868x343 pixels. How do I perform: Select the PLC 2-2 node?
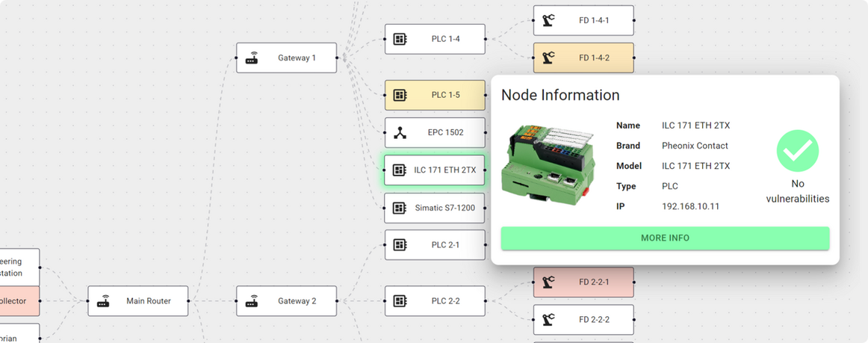click(435, 301)
